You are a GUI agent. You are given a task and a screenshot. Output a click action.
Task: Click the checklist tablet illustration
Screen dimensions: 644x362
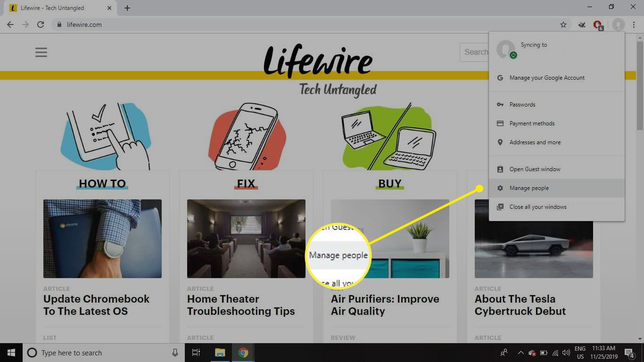pyautogui.click(x=107, y=136)
